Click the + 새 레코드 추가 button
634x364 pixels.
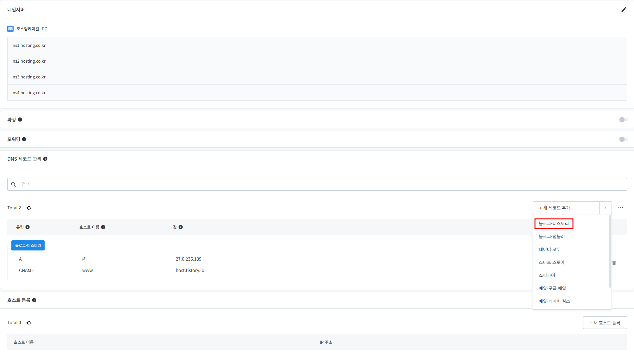(x=566, y=208)
